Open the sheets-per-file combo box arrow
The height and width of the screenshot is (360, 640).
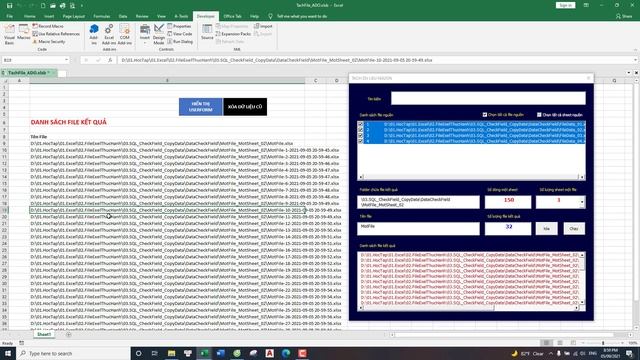tap(582, 202)
